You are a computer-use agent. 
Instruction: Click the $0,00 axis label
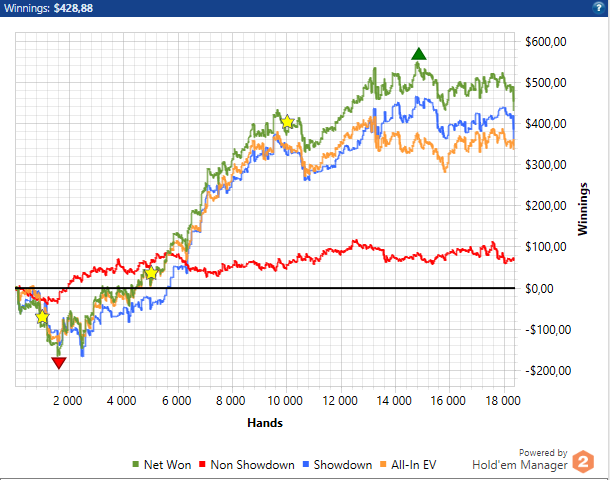tap(539, 289)
